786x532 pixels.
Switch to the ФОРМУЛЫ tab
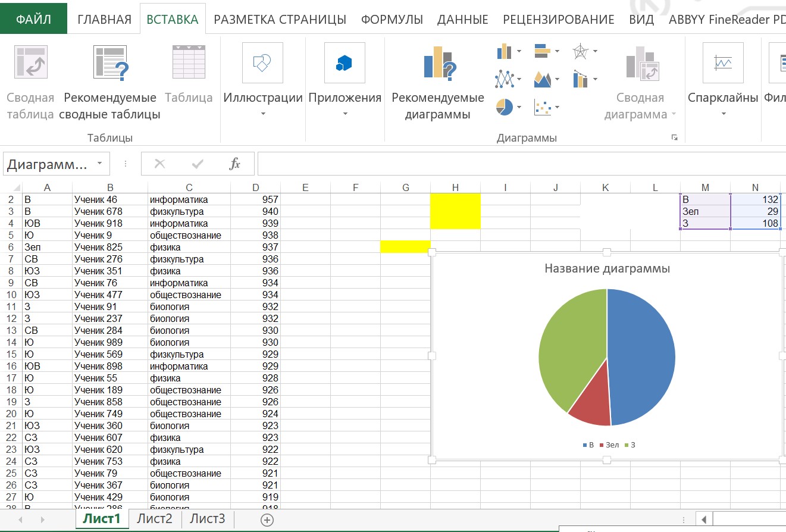pyautogui.click(x=392, y=20)
